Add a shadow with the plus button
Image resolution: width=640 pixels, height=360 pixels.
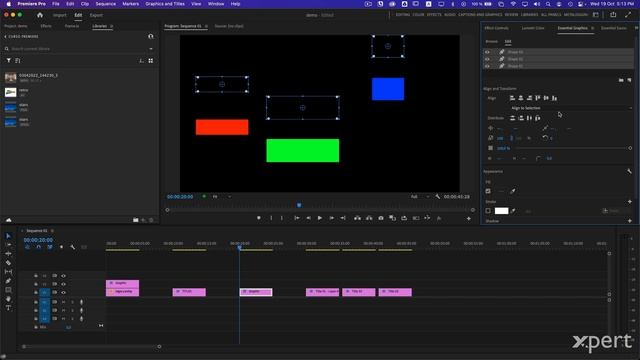pos(629,221)
